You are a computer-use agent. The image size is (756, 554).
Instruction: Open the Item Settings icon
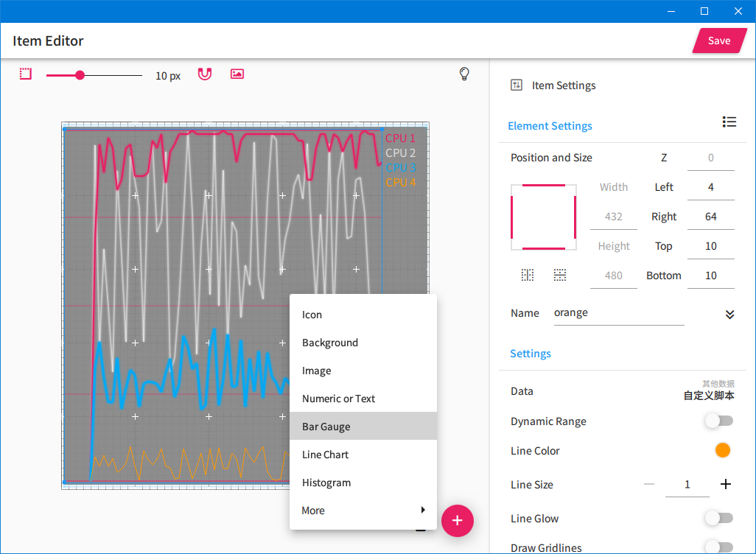517,85
